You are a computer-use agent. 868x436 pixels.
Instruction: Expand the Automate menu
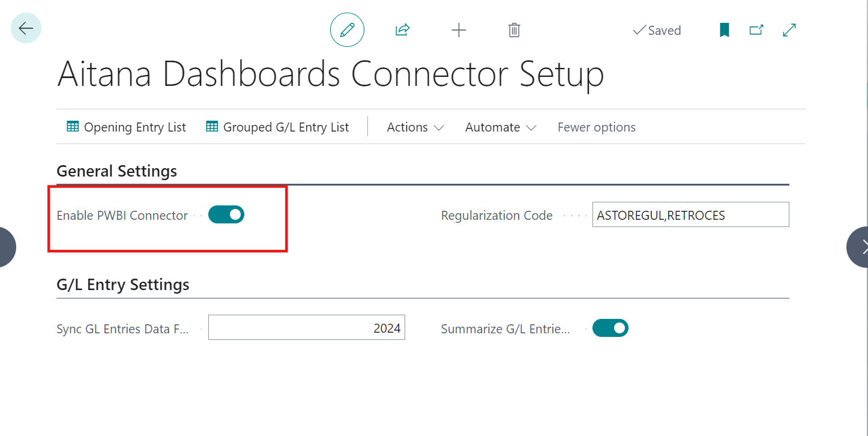[501, 127]
